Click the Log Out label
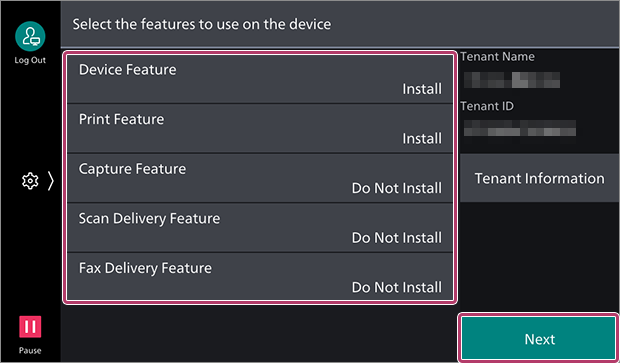The height and width of the screenshot is (363, 620). pyautogui.click(x=30, y=60)
